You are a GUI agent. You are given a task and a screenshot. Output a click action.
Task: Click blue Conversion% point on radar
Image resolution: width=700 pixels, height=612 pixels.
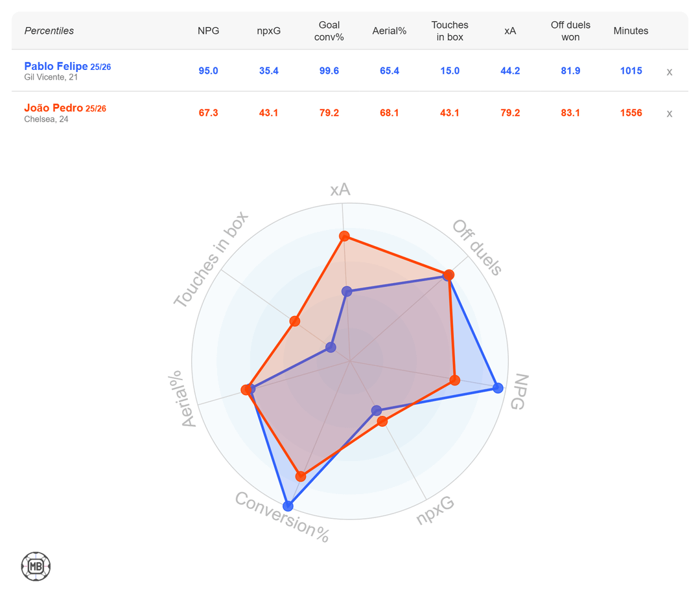pos(288,506)
